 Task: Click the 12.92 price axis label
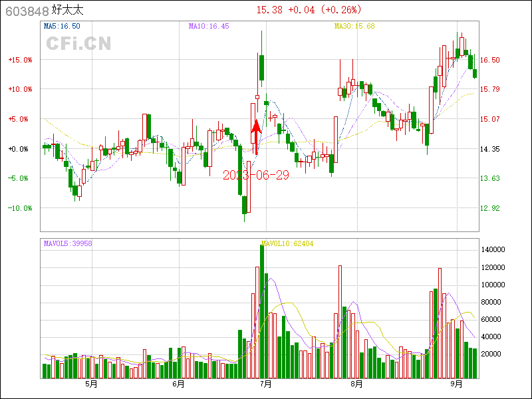tap(491, 208)
